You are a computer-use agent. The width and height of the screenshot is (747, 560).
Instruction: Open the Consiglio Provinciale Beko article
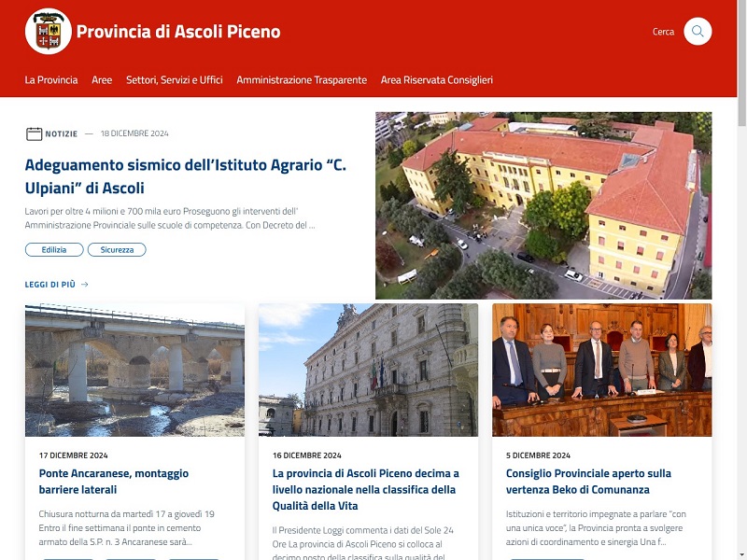(588, 482)
